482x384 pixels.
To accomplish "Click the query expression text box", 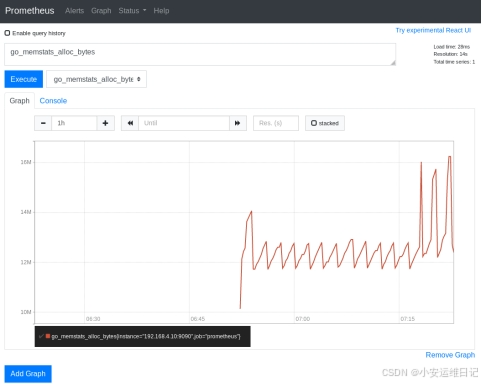I will [200, 54].
